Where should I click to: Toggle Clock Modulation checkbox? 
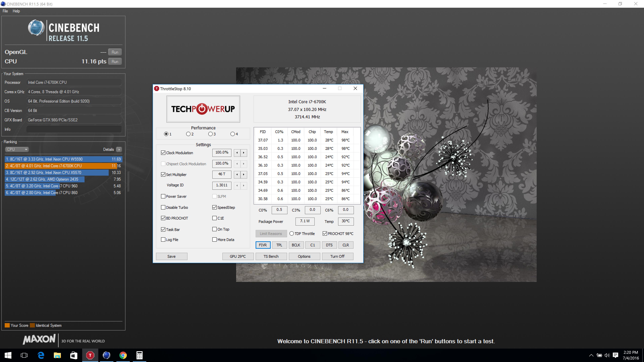click(x=163, y=153)
